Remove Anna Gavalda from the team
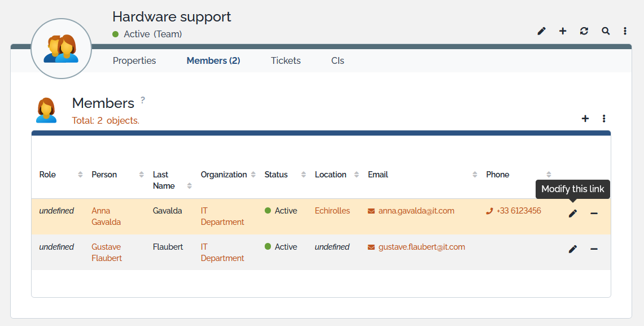644x326 pixels. (x=594, y=214)
